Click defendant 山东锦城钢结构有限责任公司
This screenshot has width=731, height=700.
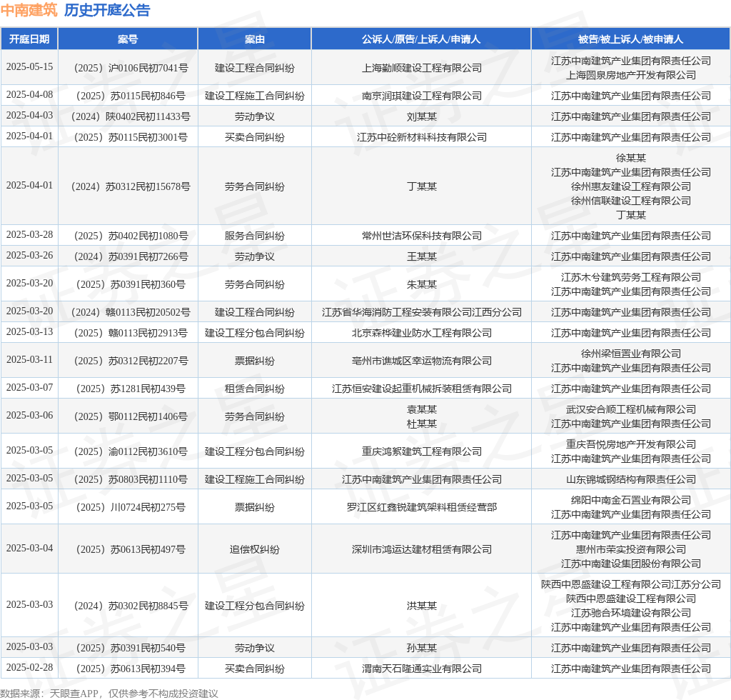pyautogui.click(x=631, y=479)
